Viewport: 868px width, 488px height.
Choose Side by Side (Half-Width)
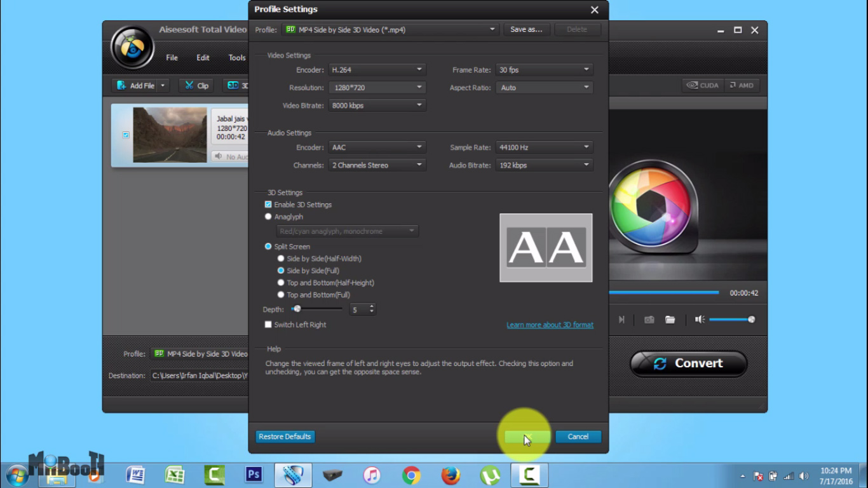point(281,259)
